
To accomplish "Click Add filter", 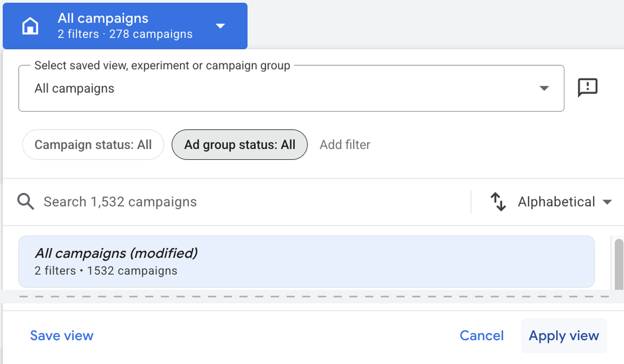I will tap(345, 145).
